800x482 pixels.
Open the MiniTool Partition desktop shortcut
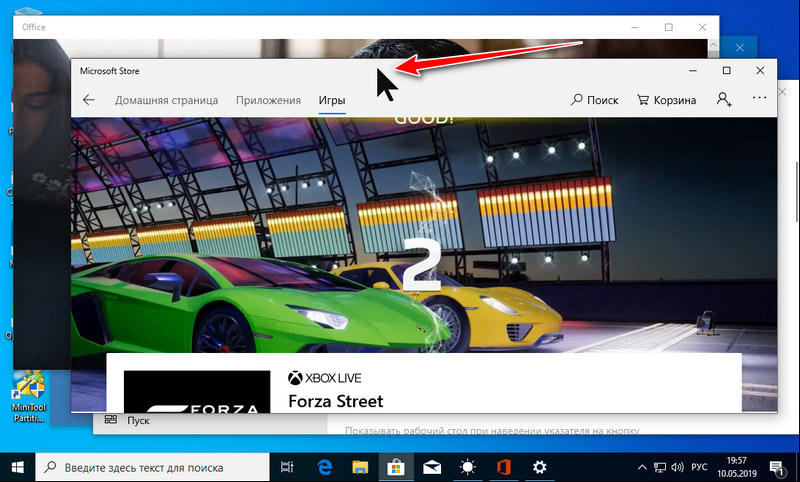click(x=29, y=397)
